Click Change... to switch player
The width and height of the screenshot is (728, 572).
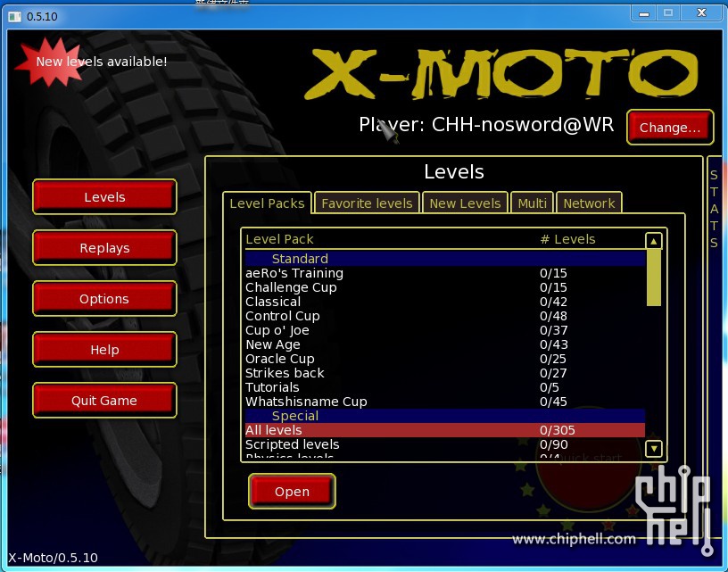pyautogui.click(x=669, y=128)
